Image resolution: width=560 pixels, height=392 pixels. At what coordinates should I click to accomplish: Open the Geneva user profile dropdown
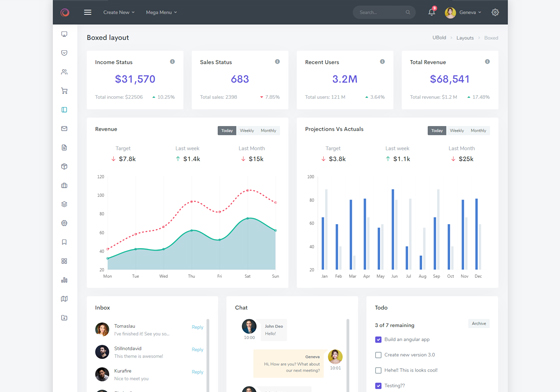click(463, 12)
